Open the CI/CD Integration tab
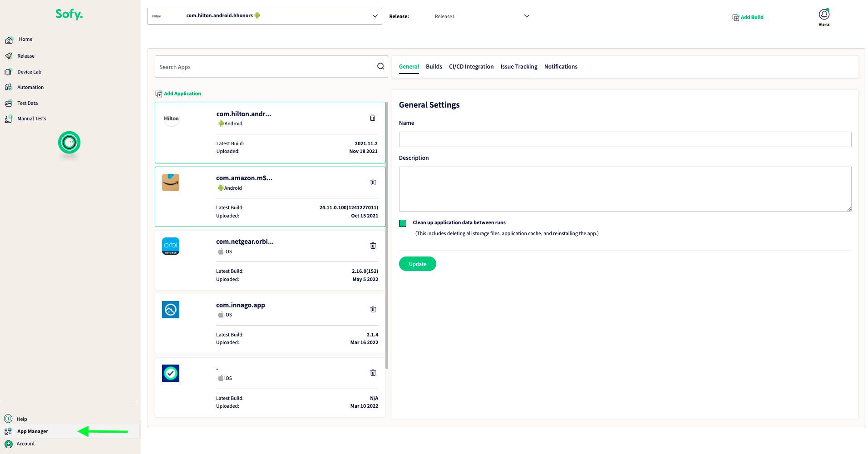Image resolution: width=868 pixels, height=454 pixels. click(471, 67)
